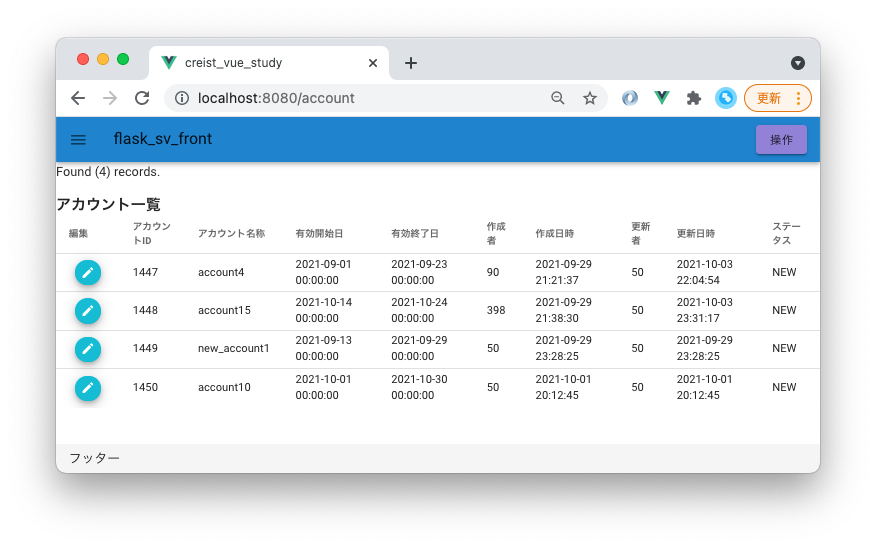Maximize window with green button
The width and height of the screenshot is (876, 547).
[123, 59]
